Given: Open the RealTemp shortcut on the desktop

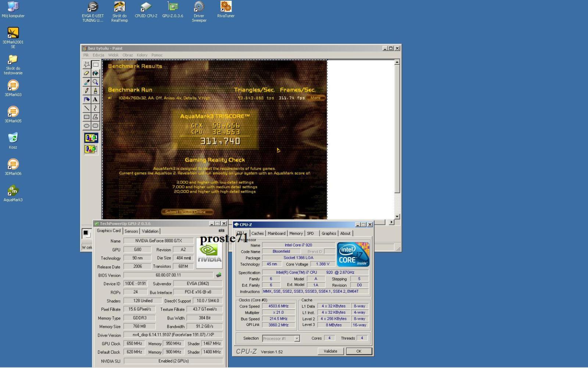Looking at the screenshot, I should [119, 12].
